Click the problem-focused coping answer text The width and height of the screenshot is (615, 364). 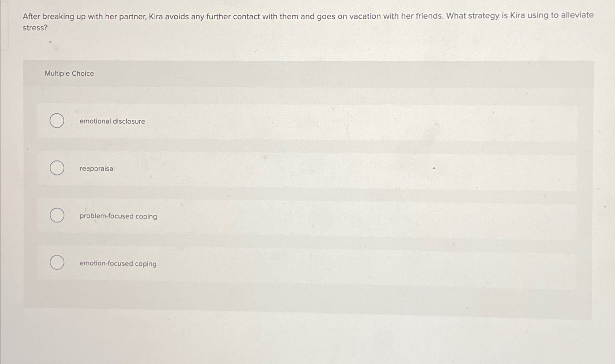click(118, 216)
